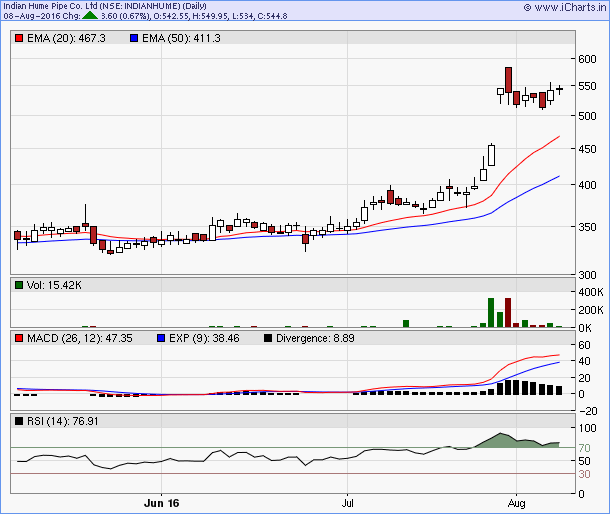
Task: Click the 600 price axis label
Action: point(587,59)
